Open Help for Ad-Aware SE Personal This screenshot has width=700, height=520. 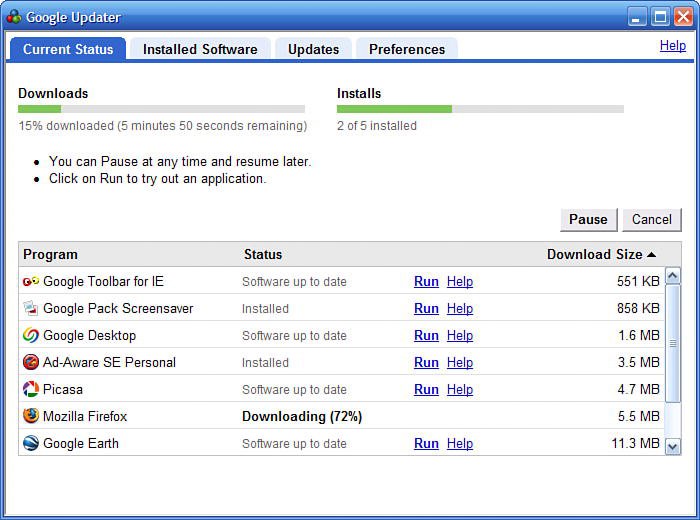[x=460, y=362]
